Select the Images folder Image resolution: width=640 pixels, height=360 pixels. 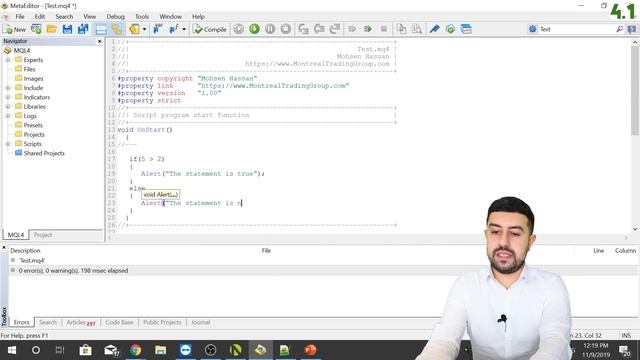point(33,78)
